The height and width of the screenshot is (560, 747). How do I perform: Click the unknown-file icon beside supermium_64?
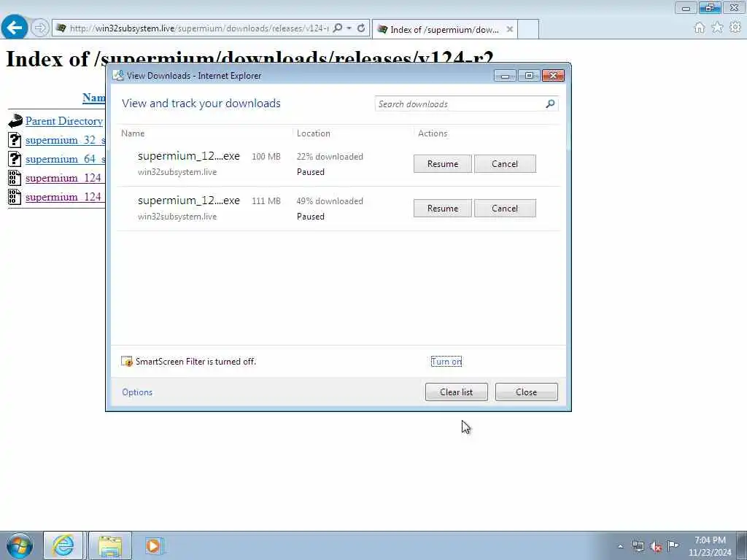pos(15,158)
